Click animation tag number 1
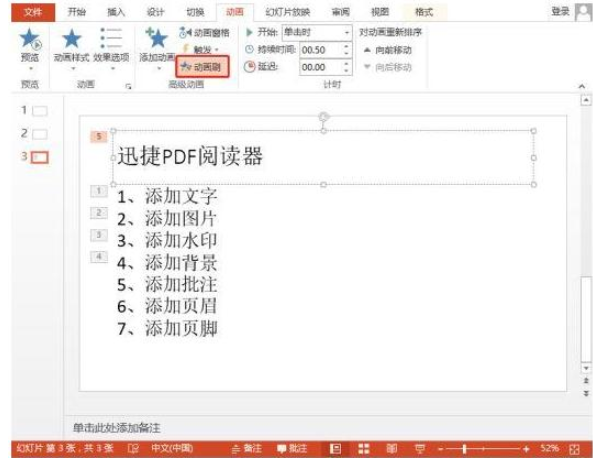593x458 pixels. (x=99, y=191)
